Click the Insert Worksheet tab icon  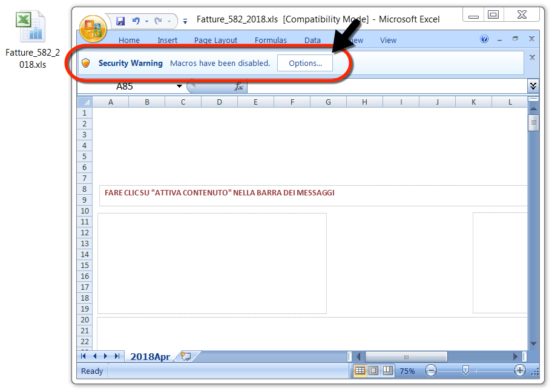[x=186, y=356]
